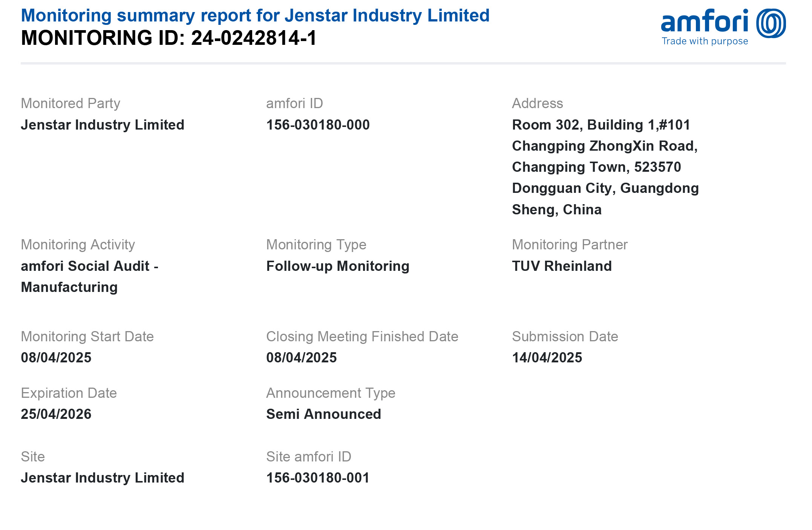Screen dimensions: 812x530
Task: Click the Closing Meeting Finished Date value
Action: pyautogui.click(x=301, y=357)
